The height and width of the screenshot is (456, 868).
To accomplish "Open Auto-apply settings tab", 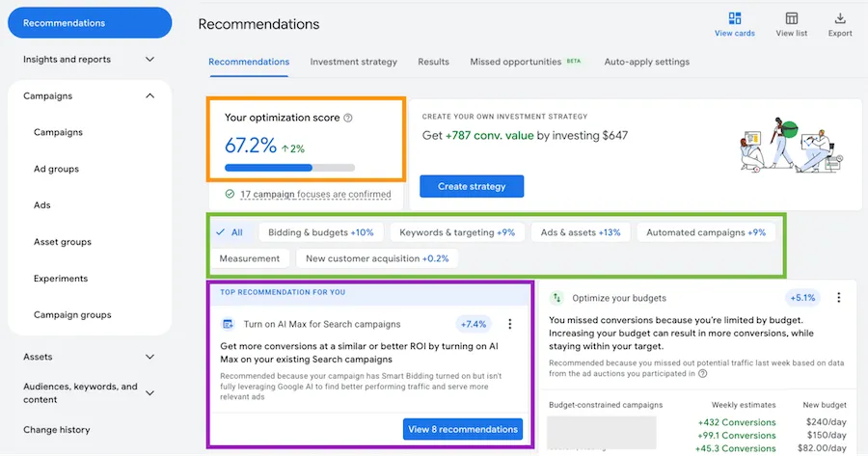I will pyautogui.click(x=646, y=62).
